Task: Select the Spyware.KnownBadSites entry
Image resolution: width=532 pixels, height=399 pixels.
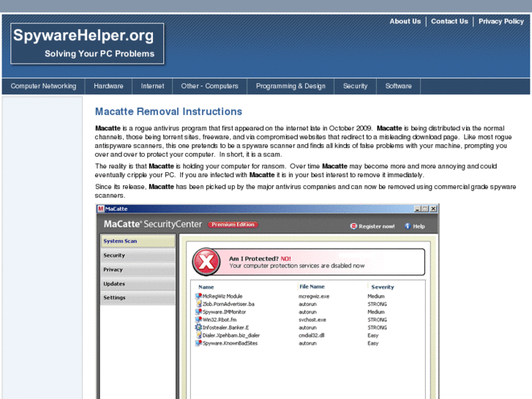Action: [x=230, y=343]
